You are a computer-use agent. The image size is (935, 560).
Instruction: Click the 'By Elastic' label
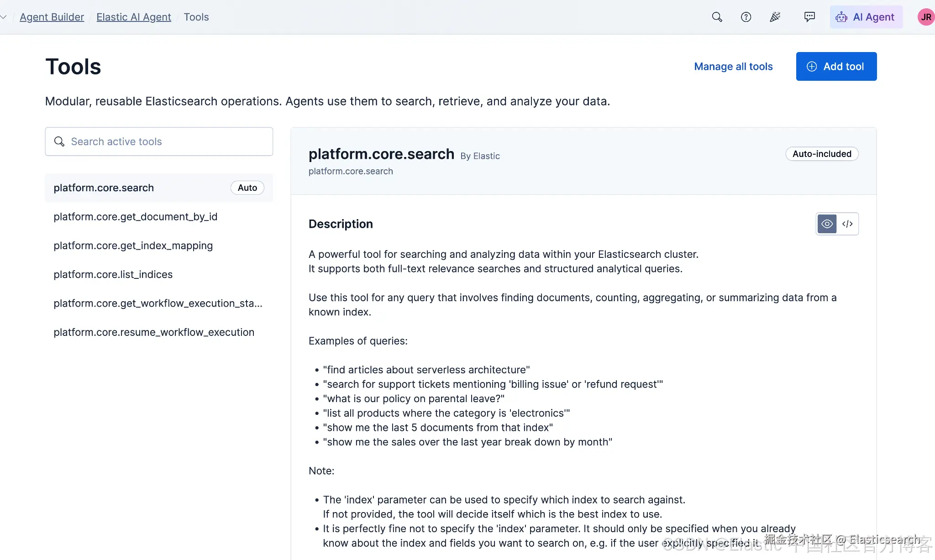pos(480,156)
